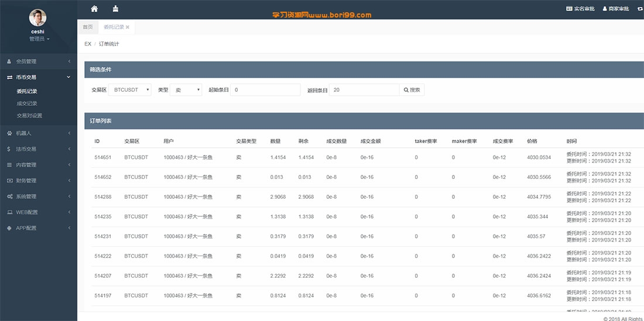
Task: Open 财务管理 money icon menu
Action: (x=39, y=181)
